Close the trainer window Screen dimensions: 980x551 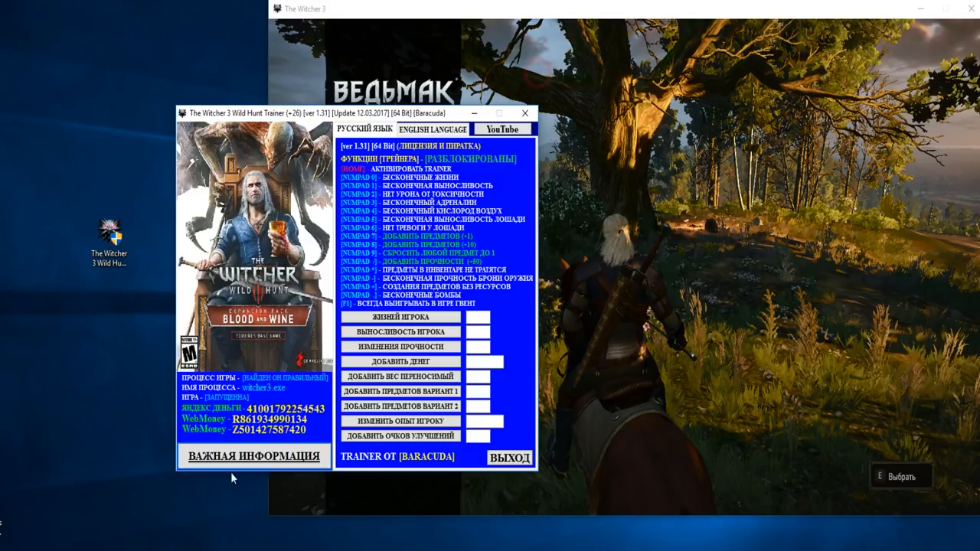pos(525,113)
